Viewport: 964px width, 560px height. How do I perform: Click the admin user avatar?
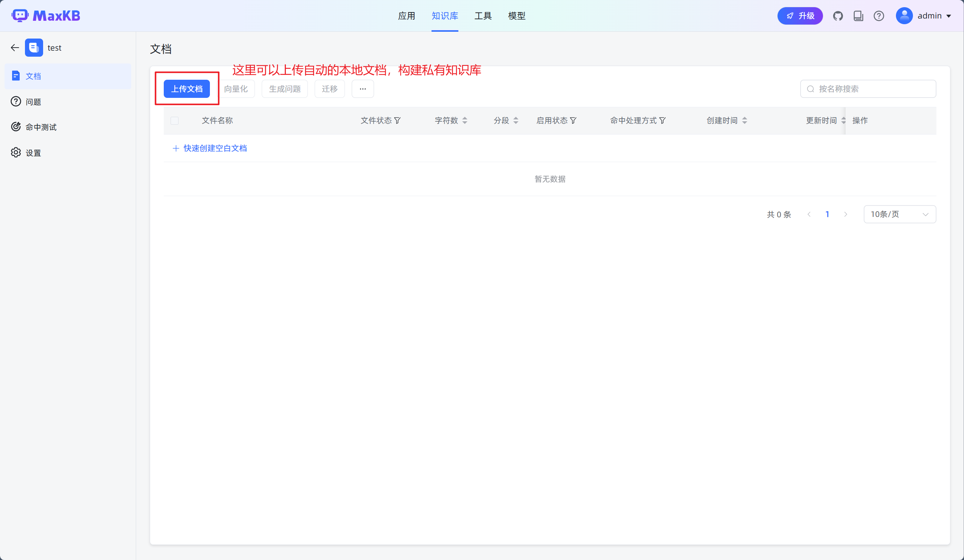(904, 16)
